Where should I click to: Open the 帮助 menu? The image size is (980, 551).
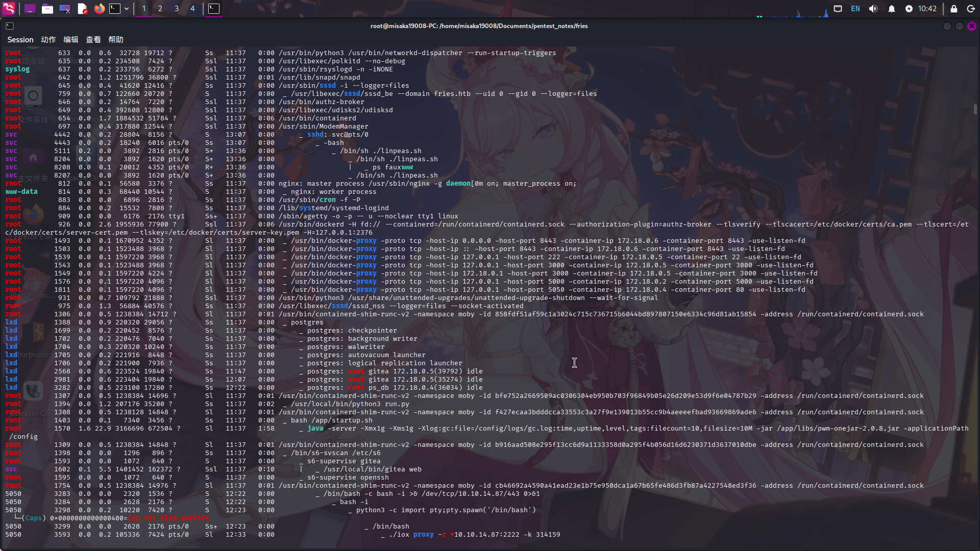click(115, 39)
